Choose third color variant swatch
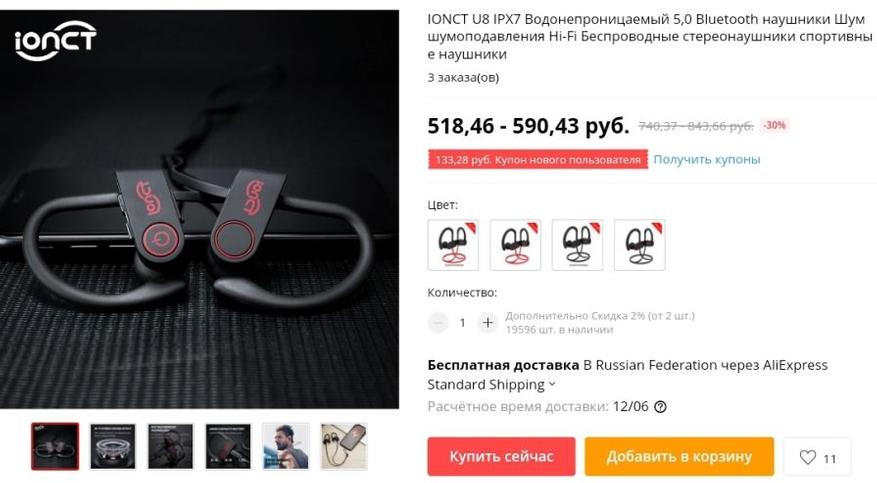 pos(577,245)
